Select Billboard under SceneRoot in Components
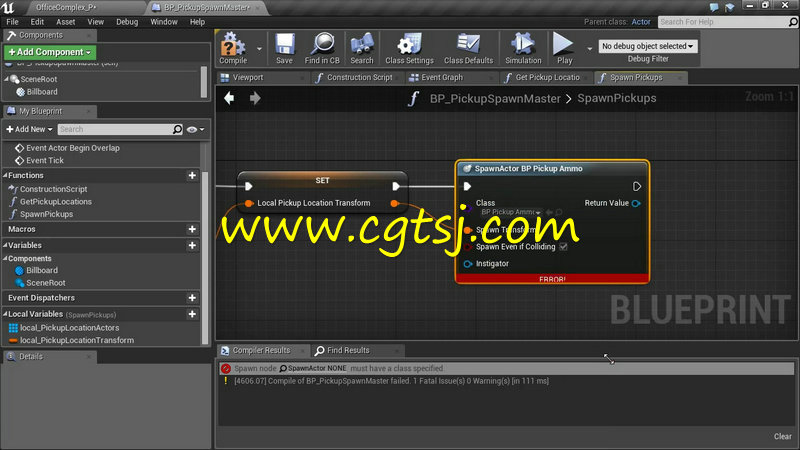 [x=42, y=92]
